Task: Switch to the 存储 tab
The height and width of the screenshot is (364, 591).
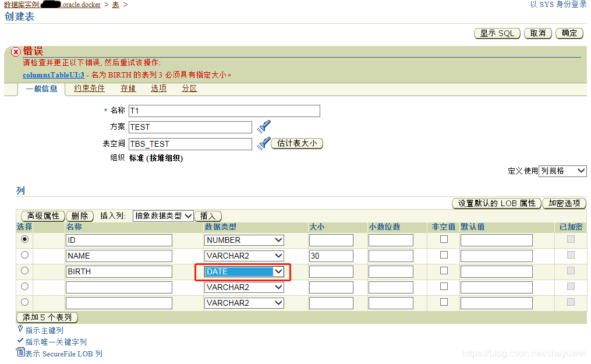Action: pyautogui.click(x=128, y=89)
